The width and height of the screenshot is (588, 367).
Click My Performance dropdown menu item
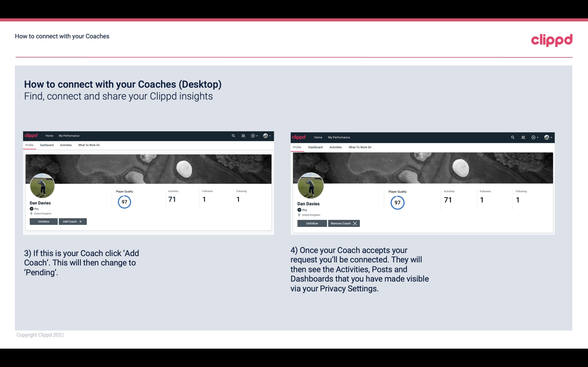click(x=69, y=135)
